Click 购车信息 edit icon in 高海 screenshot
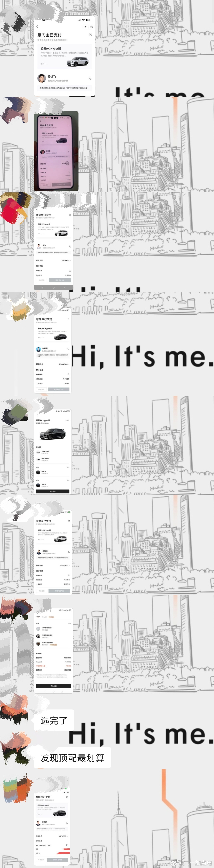This screenshot has height=868, width=214. [x=70, y=271]
